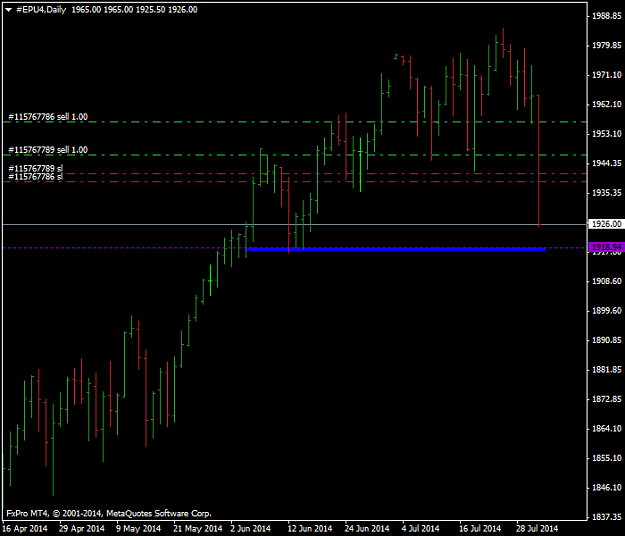Image resolution: width=625 pixels, height=536 pixels.
Task: Click price scale value 1846.10
Action: coord(607,488)
